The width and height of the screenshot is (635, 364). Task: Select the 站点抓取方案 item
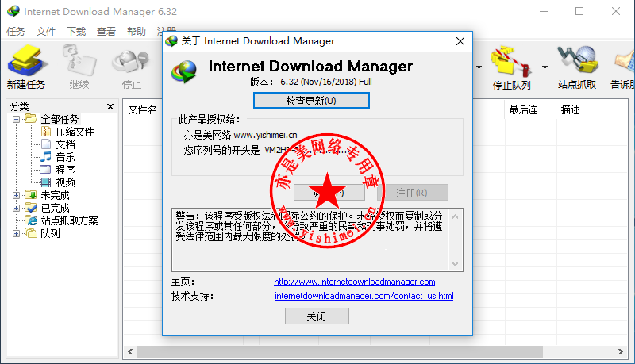tap(69, 220)
